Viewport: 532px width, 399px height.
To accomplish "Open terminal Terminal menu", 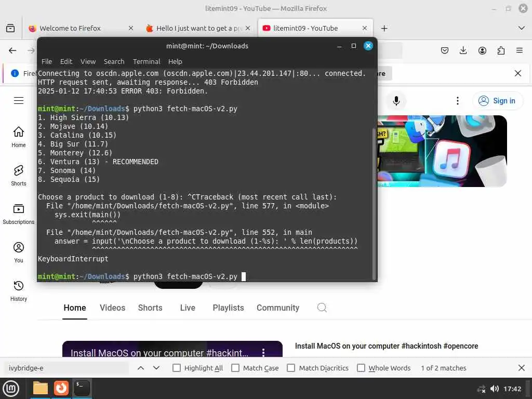I will [146, 61].
